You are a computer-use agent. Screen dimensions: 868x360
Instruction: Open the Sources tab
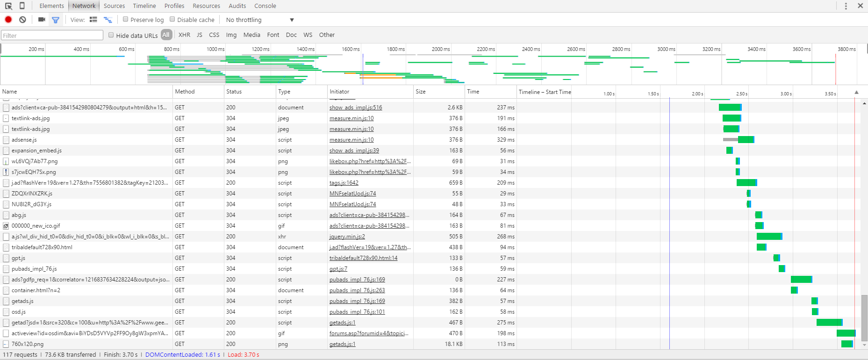click(x=114, y=6)
